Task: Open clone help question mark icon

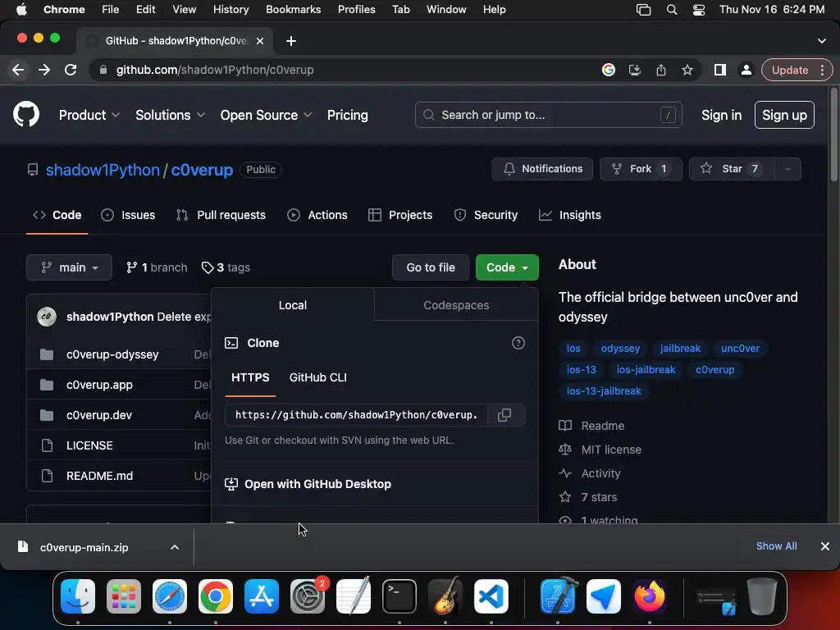Action: point(518,343)
